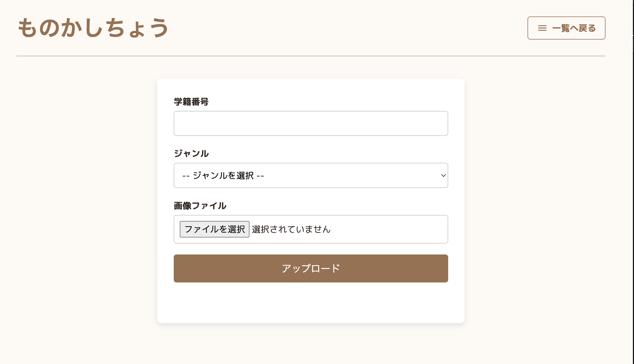The height and width of the screenshot is (364, 634).
Task: Open the ジャンルを選択 dropdown
Action: point(311,175)
